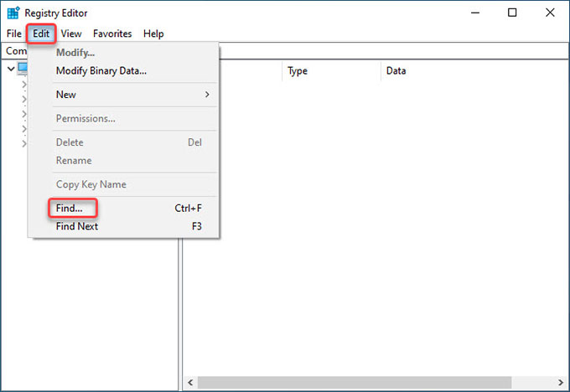Viewport: 570px width, 392px height.
Task: Click the Type column header
Action: click(331, 71)
